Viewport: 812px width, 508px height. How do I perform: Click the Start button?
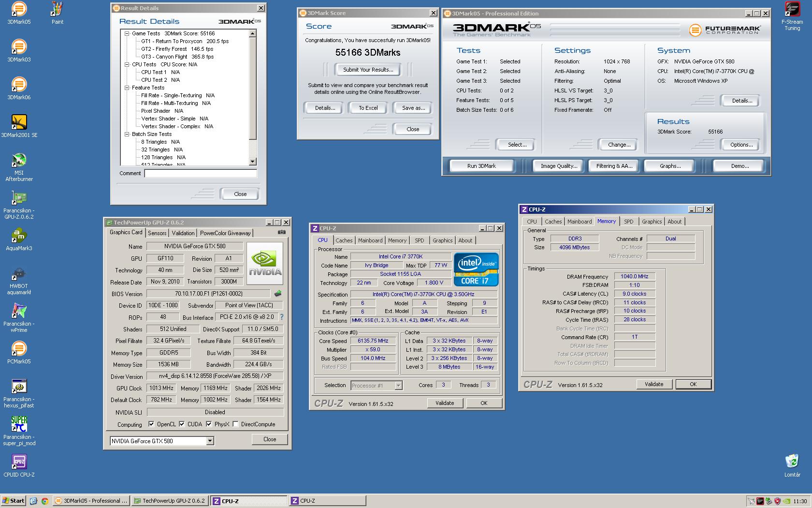[14, 501]
